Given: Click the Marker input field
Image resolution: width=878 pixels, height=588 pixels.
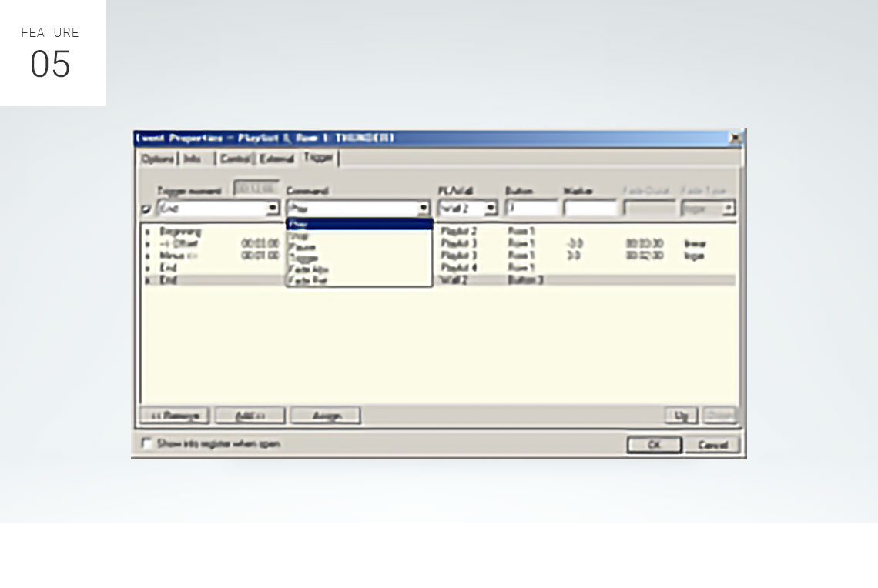Looking at the screenshot, I should (x=589, y=209).
